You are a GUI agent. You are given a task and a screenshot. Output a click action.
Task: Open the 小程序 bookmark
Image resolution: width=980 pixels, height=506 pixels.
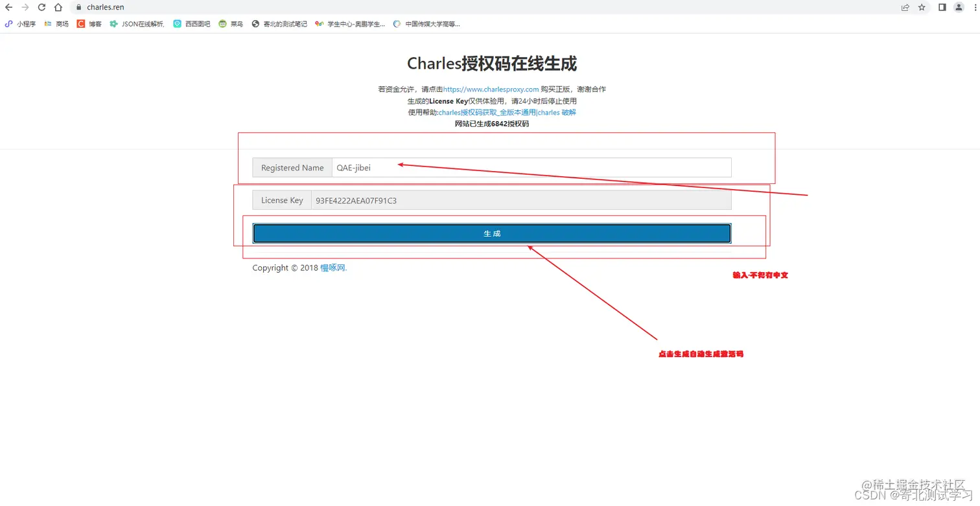pos(21,24)
